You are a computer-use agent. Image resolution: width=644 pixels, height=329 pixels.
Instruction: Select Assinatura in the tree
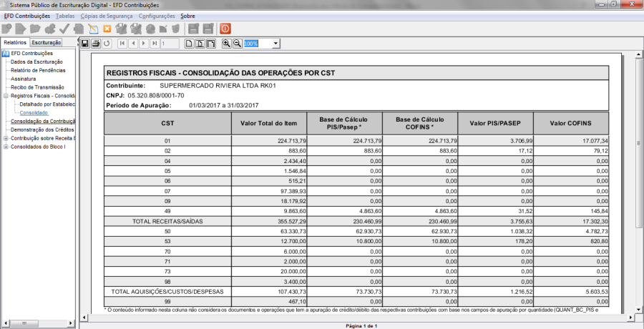[23, 79]
